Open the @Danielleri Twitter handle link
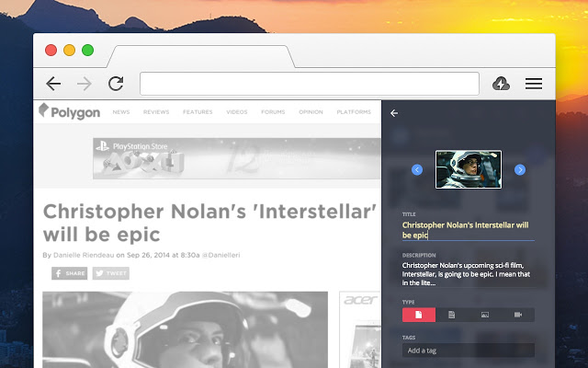Viewport: 588px width, 368px height. [220, 255]
